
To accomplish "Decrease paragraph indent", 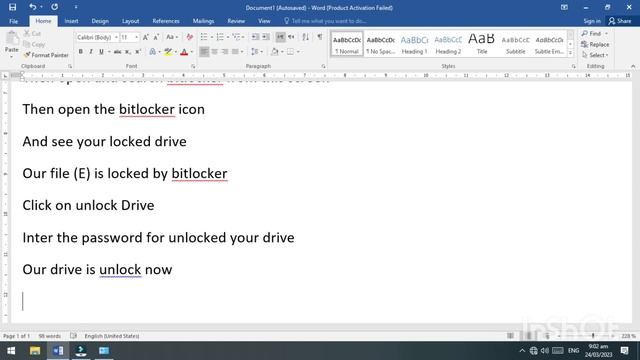I will (x=255, y=37).
